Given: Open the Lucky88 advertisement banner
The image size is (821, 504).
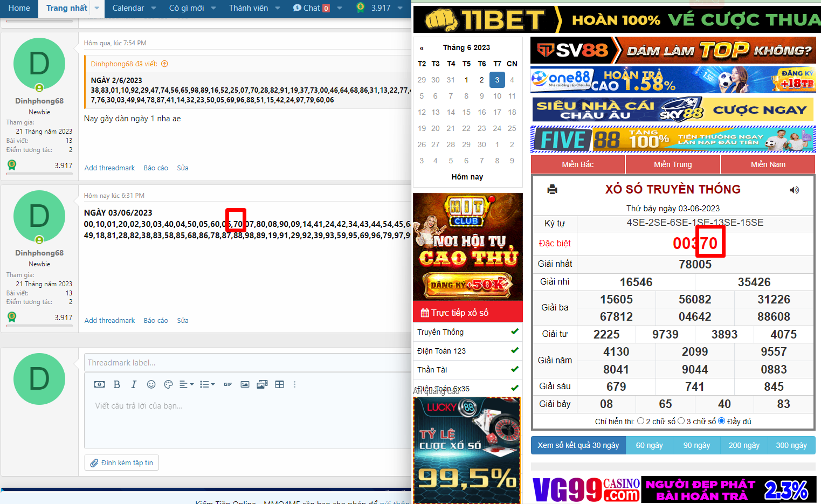Looking at the screenshot, I should click(467, 451).
